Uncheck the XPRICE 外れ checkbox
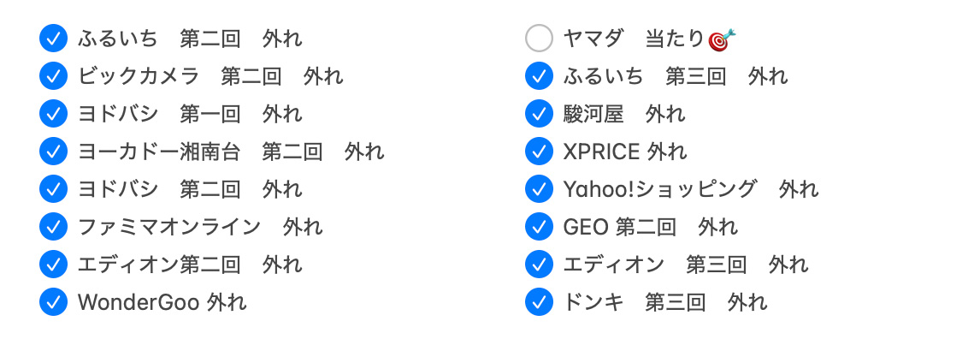The height and width of the screenshot is (345, 980). click(x=539, y=152)
